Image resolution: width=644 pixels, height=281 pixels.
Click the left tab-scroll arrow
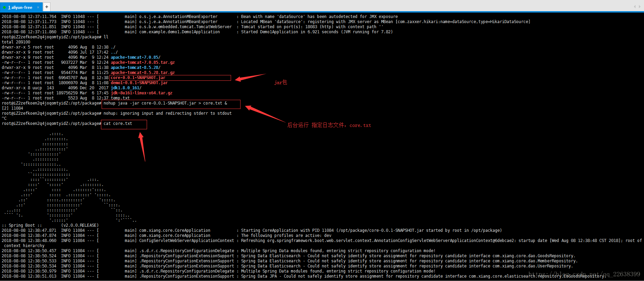point(635,7)
